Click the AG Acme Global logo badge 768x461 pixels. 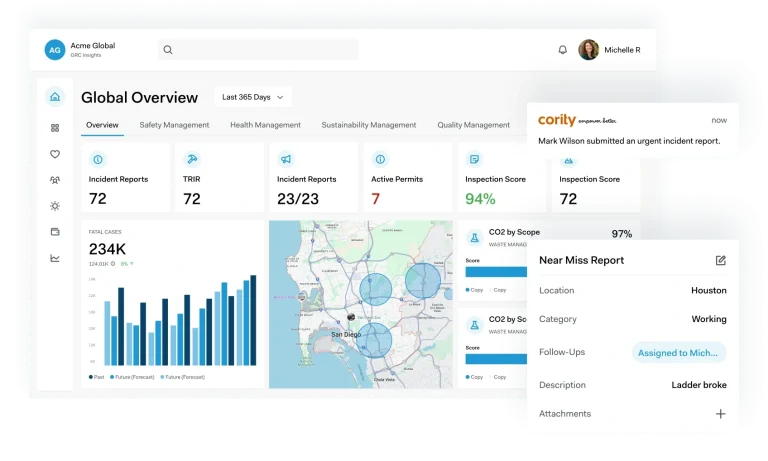pos(55,50)
